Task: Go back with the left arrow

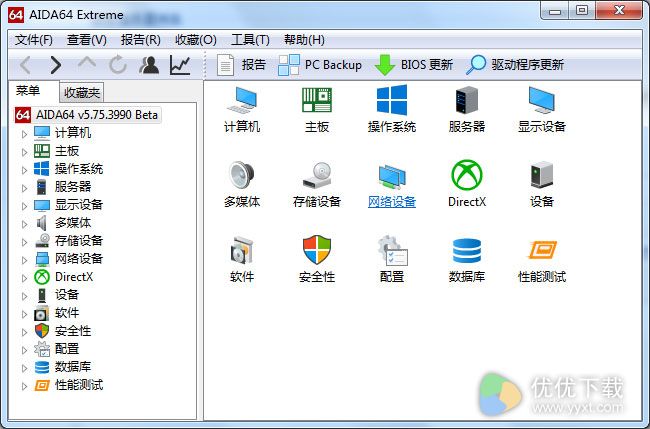Action: click(x=26, y=65)
